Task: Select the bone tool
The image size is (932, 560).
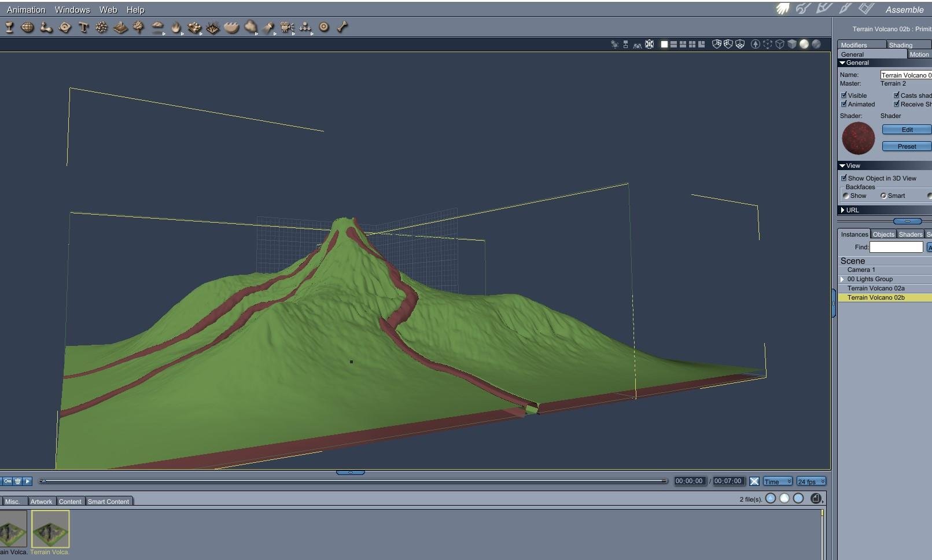Action: pos(342,27)
